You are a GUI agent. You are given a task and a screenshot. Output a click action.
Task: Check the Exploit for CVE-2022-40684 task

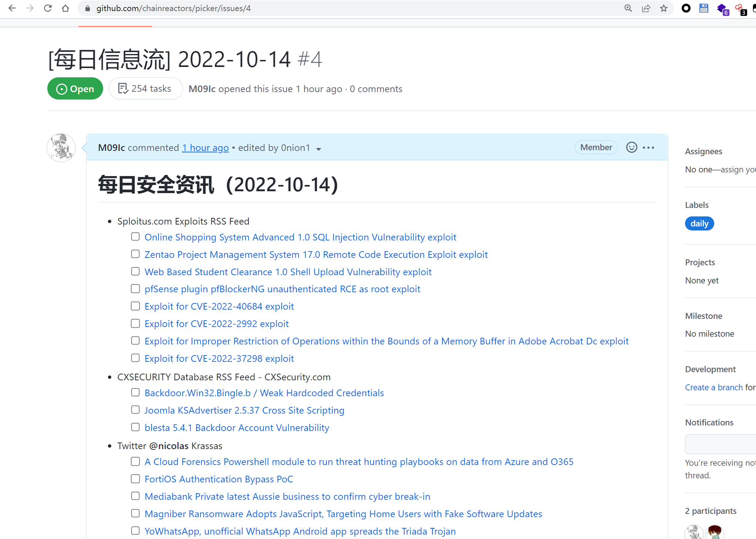[x=135, y=306]
